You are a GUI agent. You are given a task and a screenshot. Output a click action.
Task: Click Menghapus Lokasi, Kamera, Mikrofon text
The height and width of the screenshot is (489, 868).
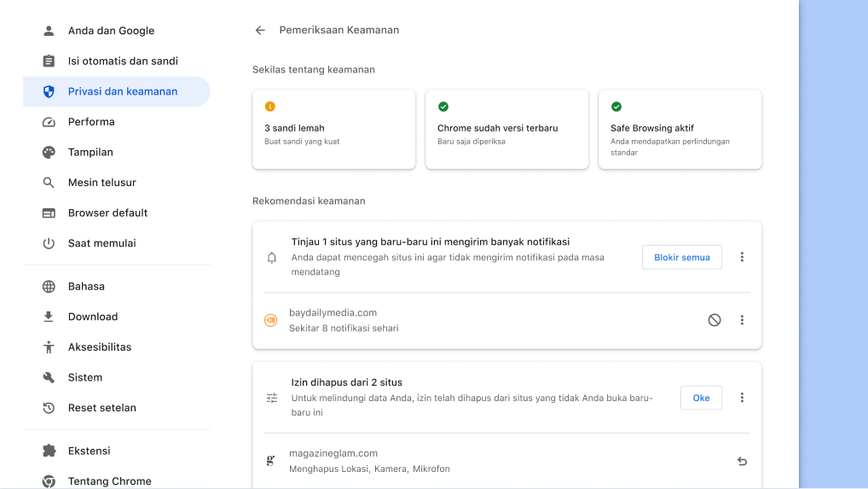pos(369,469)
